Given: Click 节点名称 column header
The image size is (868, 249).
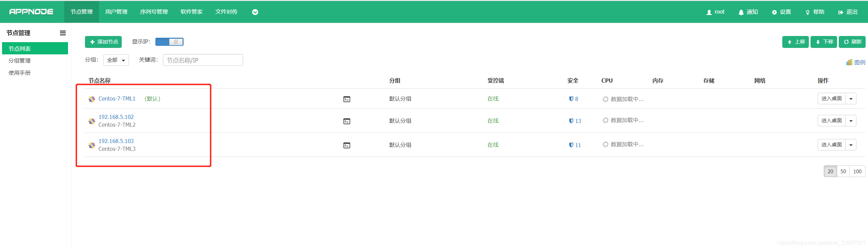Looking at the screenshot, I should pyautogui.click(x=100, y=81).
